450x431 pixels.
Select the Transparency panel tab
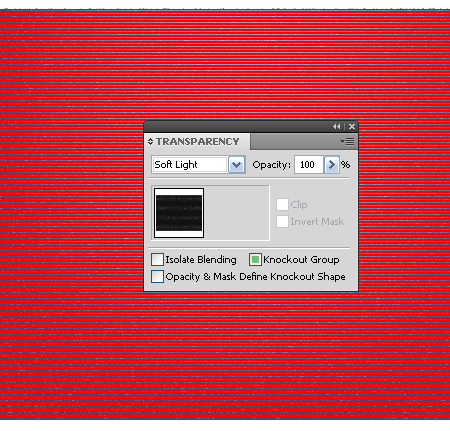tap(197, 142)
